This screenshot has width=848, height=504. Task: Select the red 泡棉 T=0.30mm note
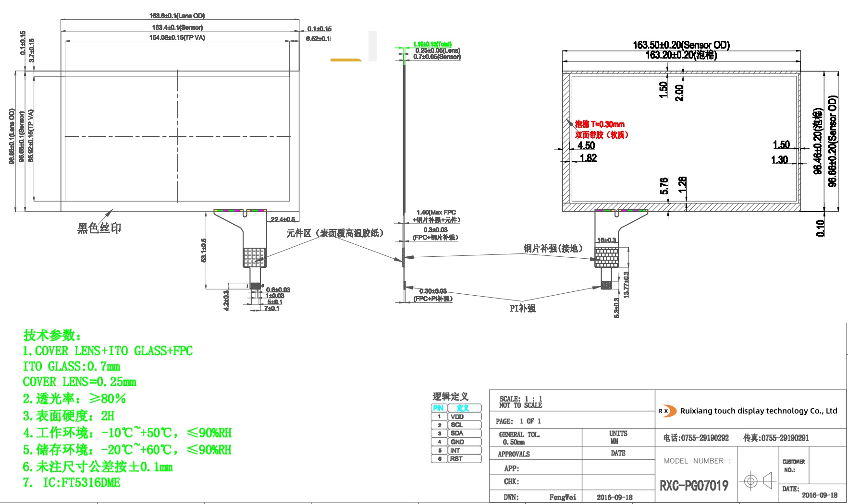coord(600,124)
